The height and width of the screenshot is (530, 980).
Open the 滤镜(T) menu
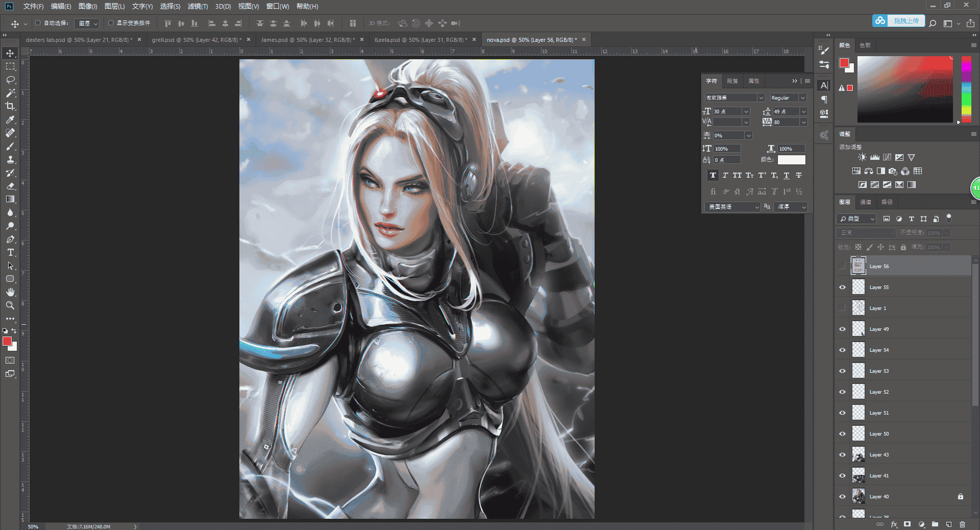[198, 6]
